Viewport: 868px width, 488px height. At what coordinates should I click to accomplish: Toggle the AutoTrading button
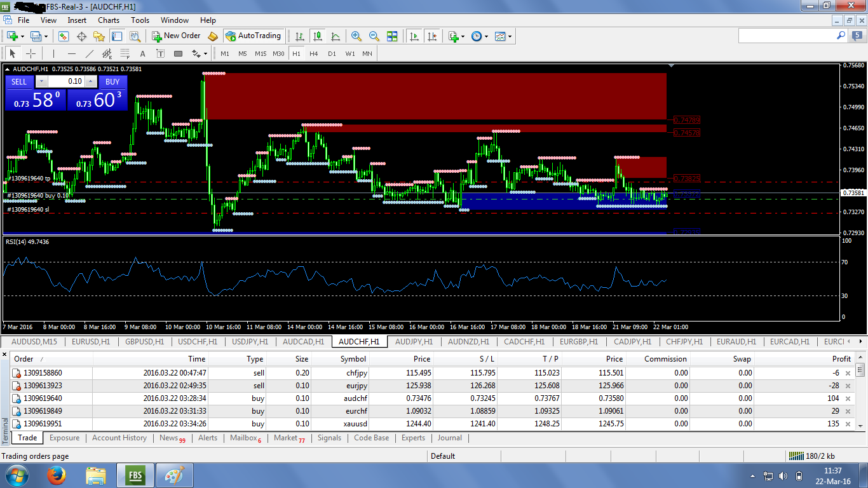(x=253, y=36)
